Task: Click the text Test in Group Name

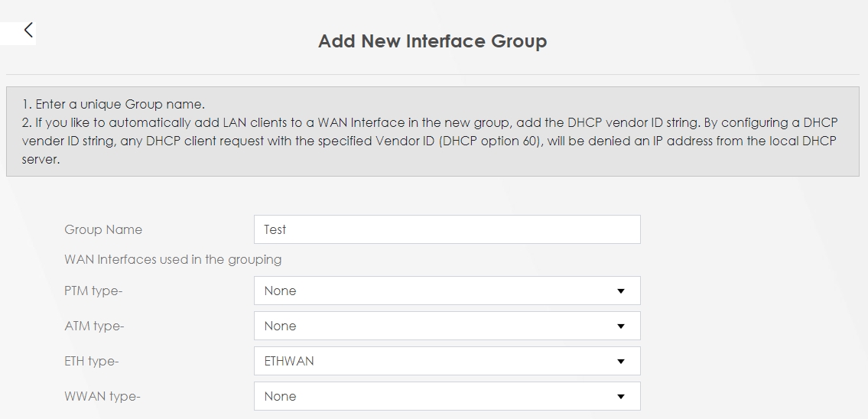Action: tap(275, 229)
